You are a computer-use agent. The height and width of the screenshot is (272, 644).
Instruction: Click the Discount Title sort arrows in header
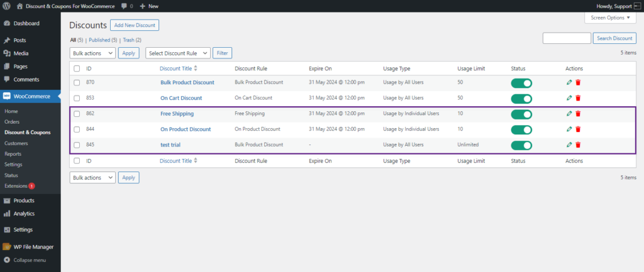pos(196,68)
